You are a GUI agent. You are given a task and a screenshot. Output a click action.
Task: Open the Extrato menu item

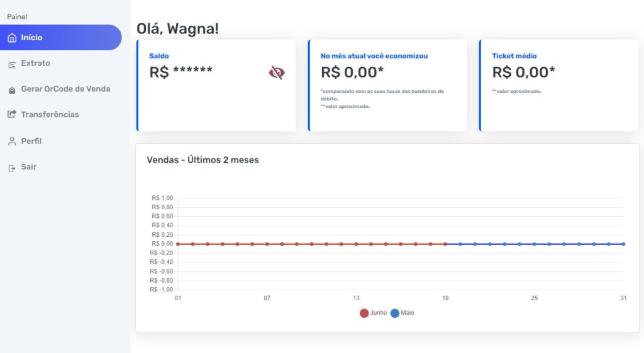pyautogui.click(x=36, y=63)
